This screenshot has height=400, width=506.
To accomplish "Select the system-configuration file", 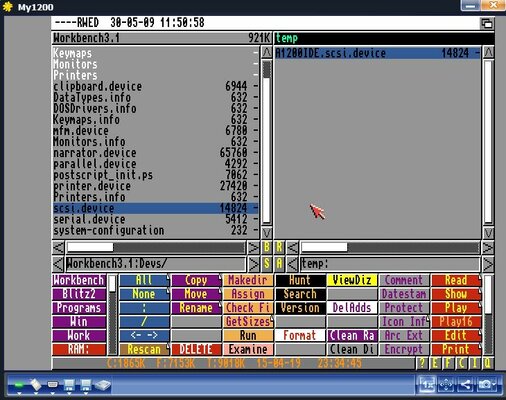I will point(156,230).
